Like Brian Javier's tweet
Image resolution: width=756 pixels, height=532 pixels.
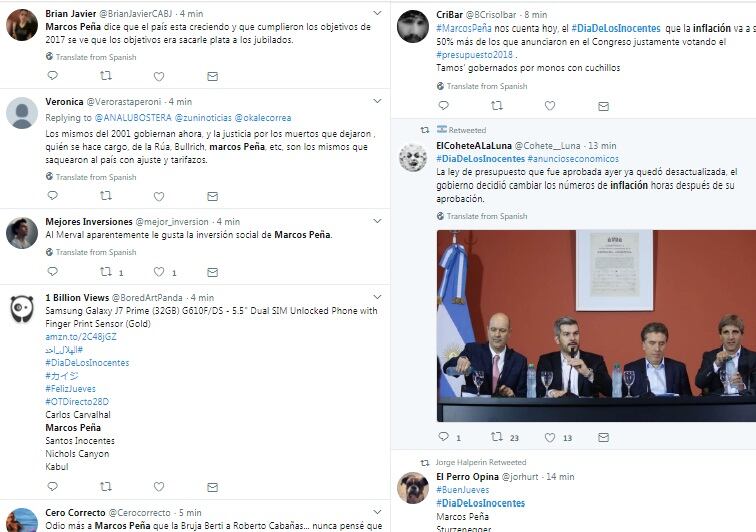pyautogui.click(x=159, y=76)
